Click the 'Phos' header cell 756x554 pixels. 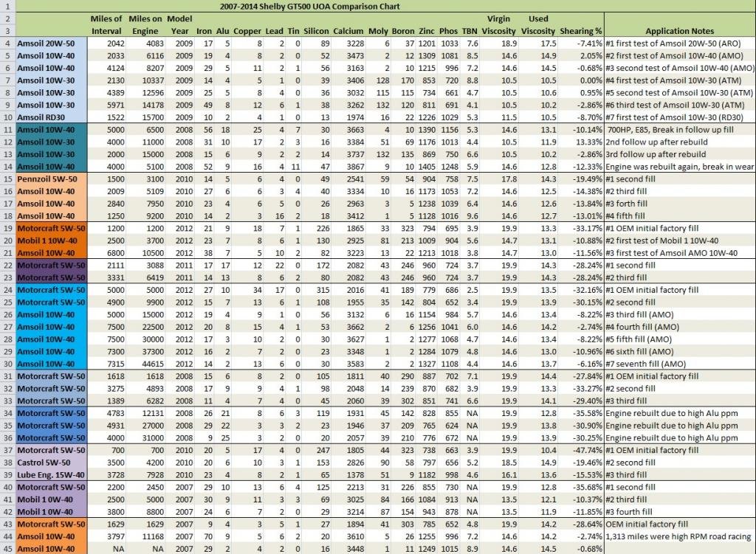[448, 31]
